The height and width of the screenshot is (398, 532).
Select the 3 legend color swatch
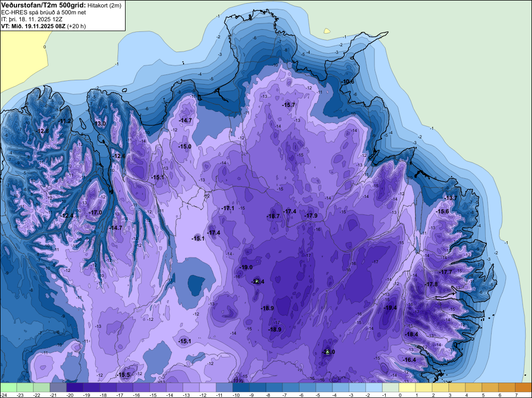[457, 387]
